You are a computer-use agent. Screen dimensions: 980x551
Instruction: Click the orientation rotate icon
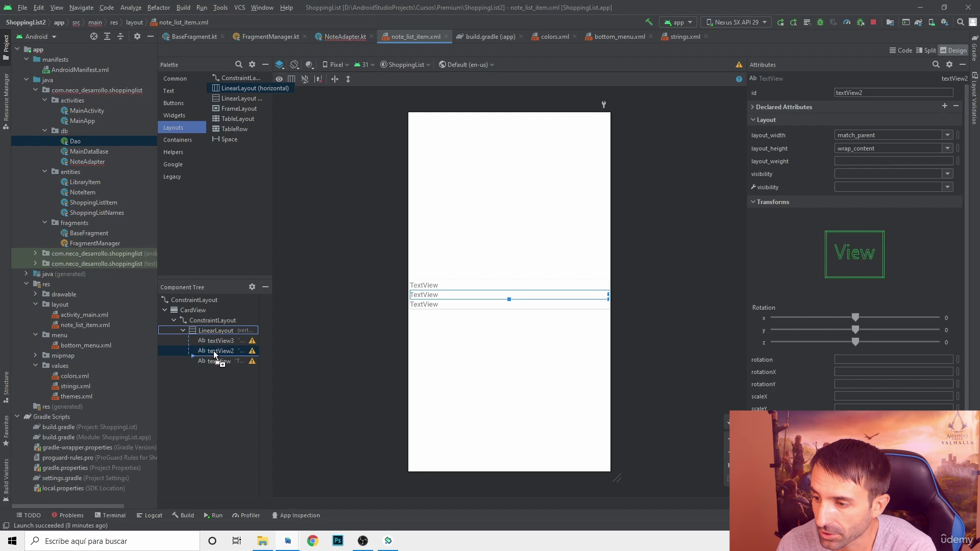coord(295,64)
